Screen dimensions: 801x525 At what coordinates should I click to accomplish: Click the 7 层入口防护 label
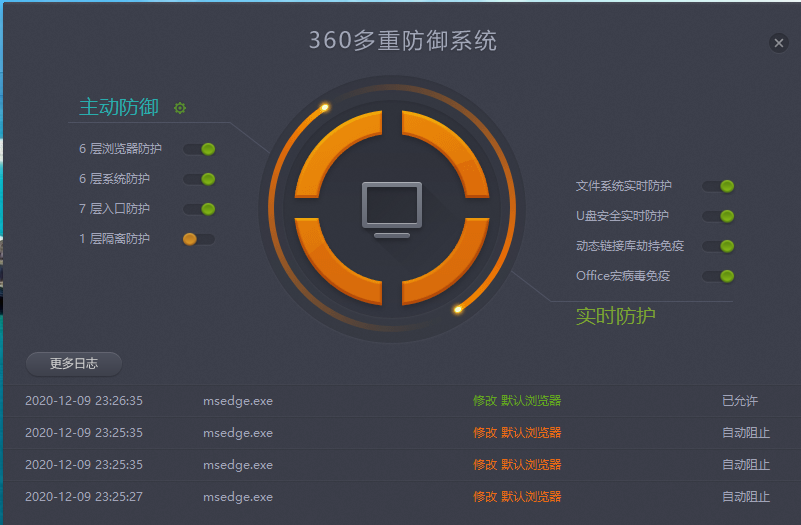(x=114, y=209)
